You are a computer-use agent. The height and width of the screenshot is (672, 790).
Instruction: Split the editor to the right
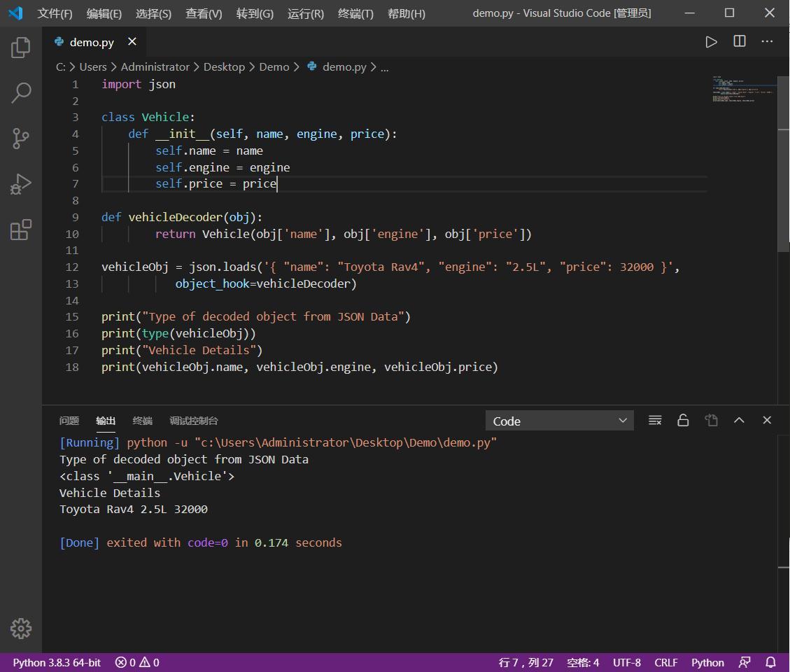click(x=739, y=42)
